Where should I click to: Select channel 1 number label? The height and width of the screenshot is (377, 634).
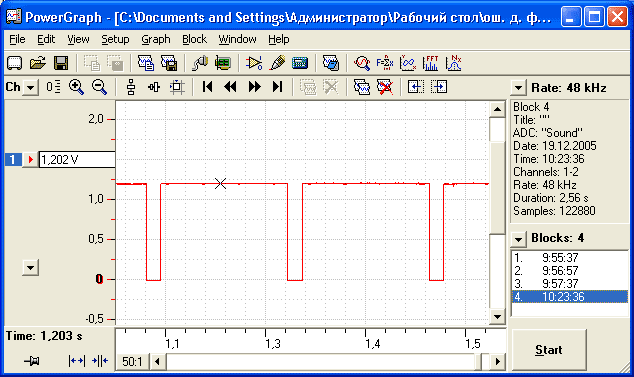[13, 159]
